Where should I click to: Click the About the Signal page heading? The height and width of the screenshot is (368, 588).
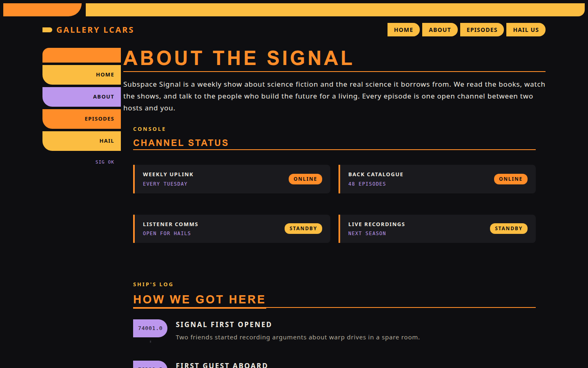tap(238, 58)
